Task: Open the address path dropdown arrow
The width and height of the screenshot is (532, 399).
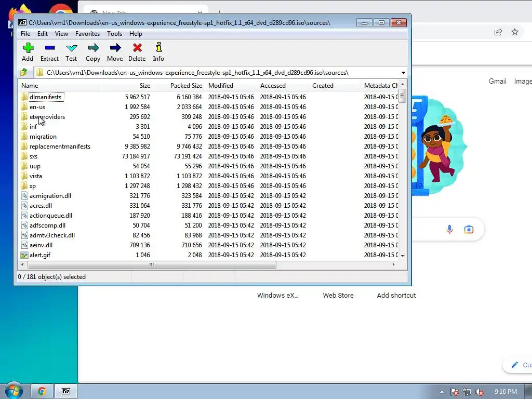Action: point(403,73)
